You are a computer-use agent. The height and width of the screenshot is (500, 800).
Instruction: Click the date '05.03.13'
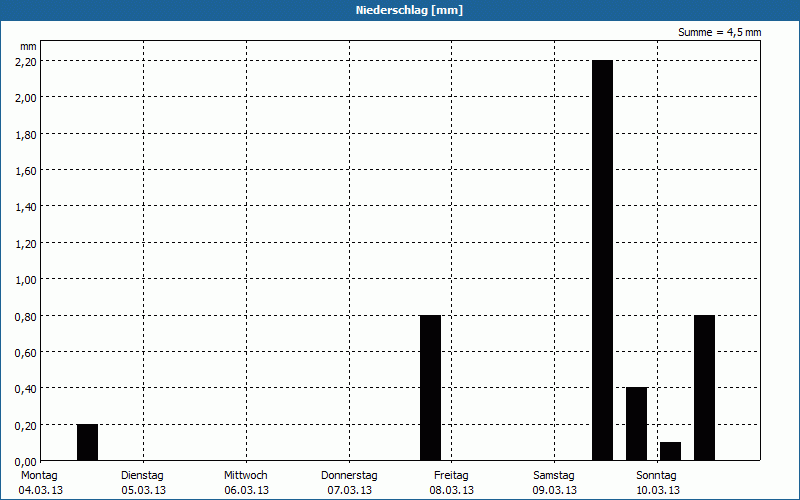click(x=143, y=491)
